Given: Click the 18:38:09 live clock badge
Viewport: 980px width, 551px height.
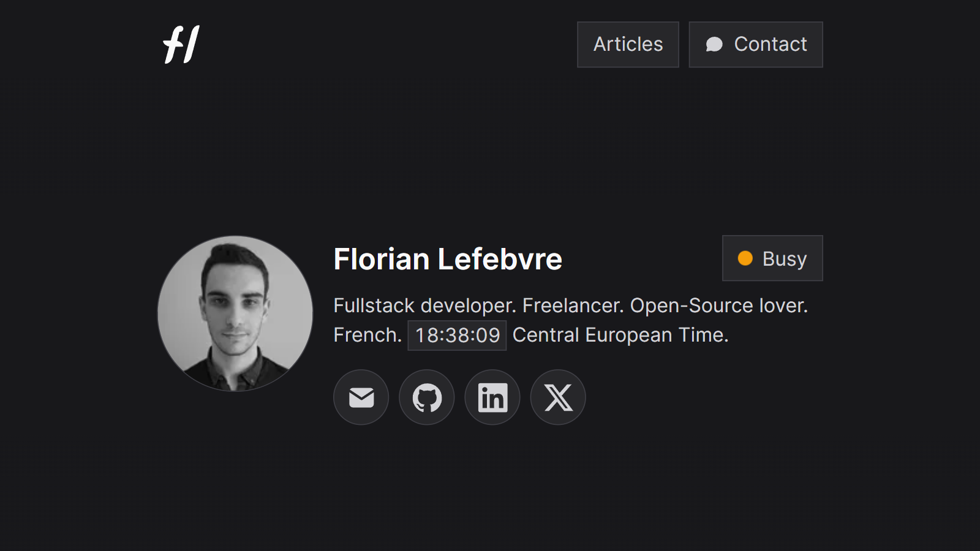Looking at the screenshot, I should pos(457,335).
